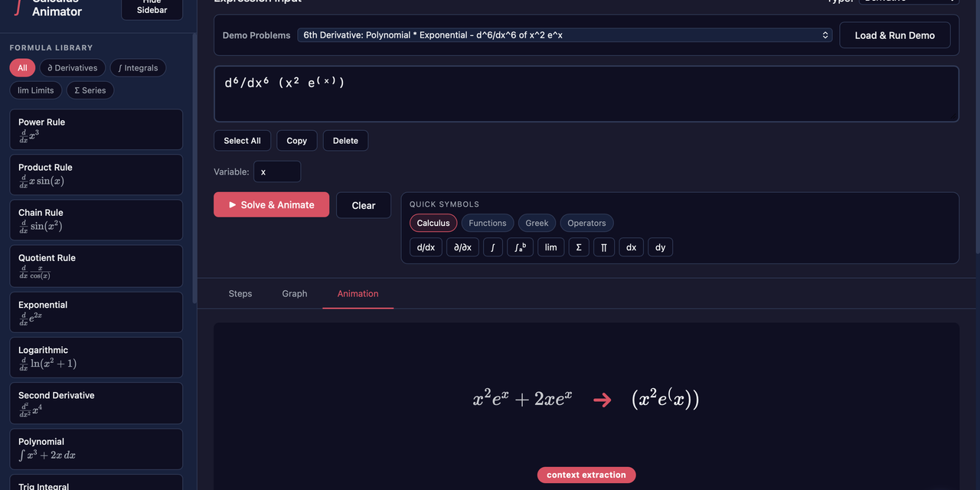Choose the Polynomial integral formula

96,449
